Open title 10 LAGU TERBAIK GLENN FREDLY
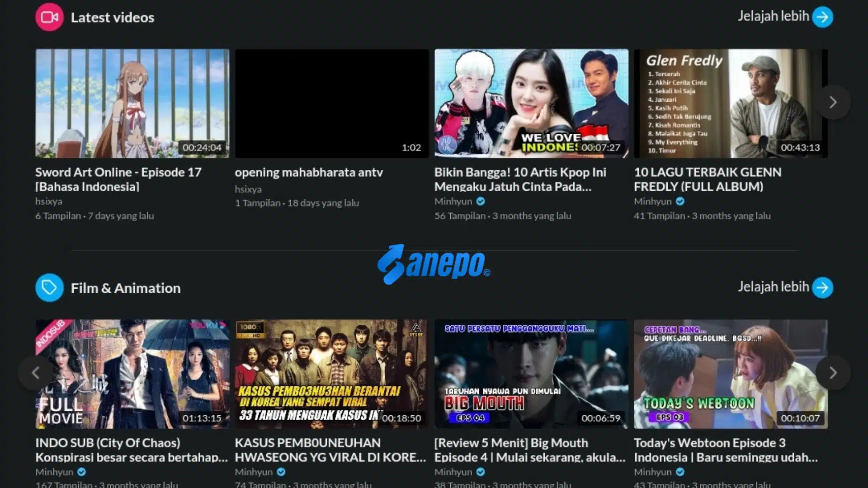 pos(708,179)
